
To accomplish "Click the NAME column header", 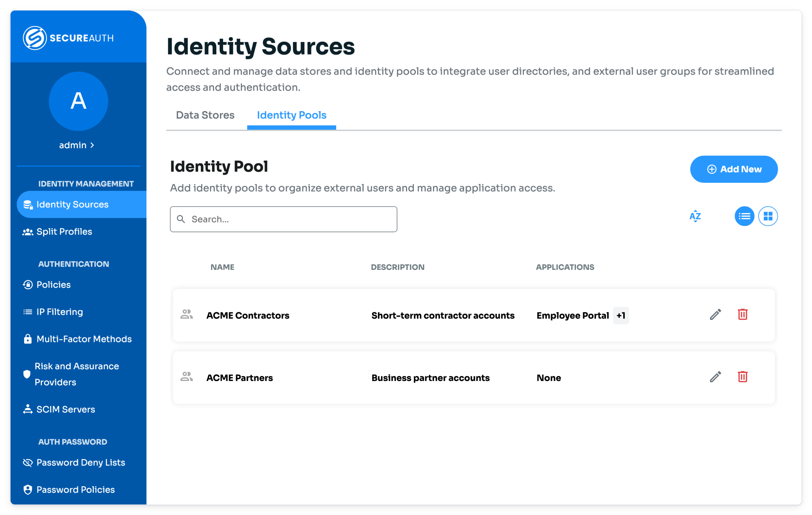I will (222, 267).
